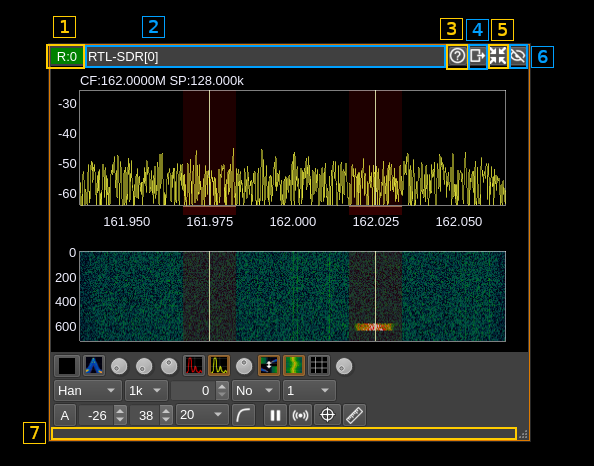
Task: Increase the -26 reference level stepper
Action: (x=120, y=411)
